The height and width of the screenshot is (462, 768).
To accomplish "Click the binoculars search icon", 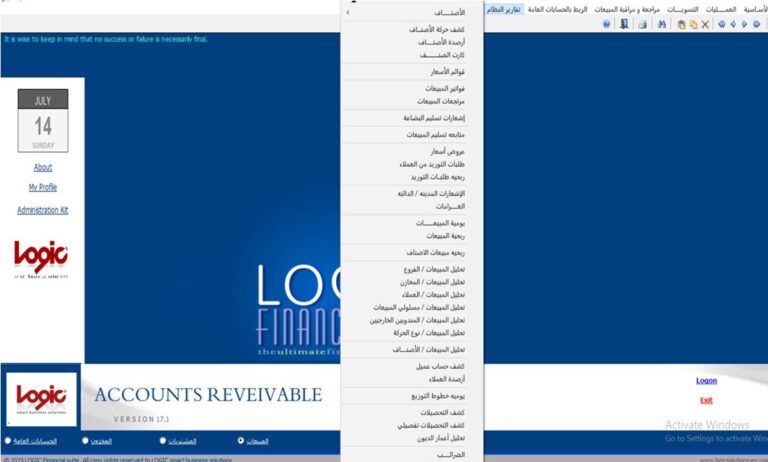I will [x=661, y=24].
